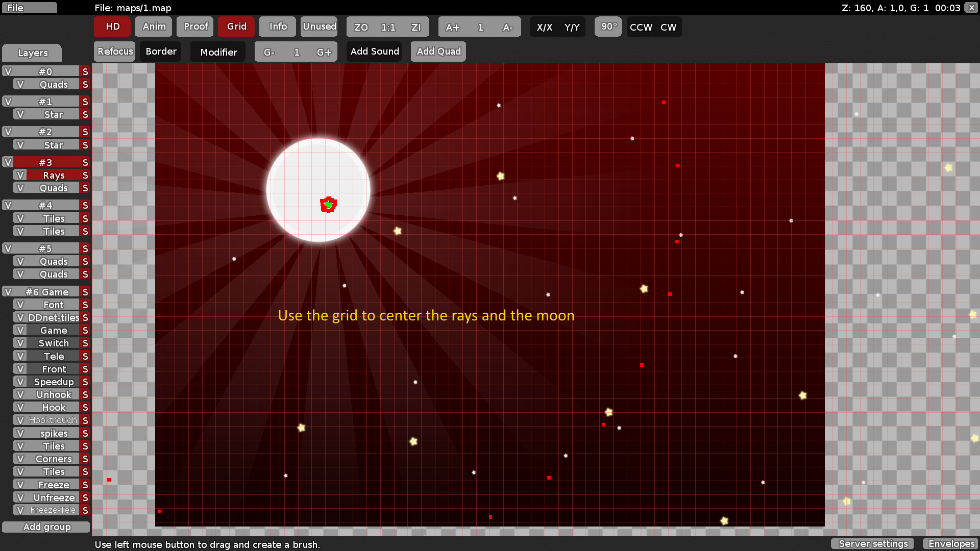Rotate brush counter-clockwise with CCW
Viewport: 980px width, 551px height.
641,27
